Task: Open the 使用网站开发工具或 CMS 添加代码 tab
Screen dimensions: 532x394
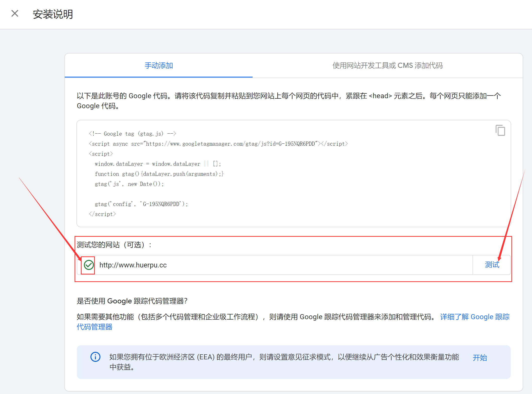Action: [x=387, y=66]
